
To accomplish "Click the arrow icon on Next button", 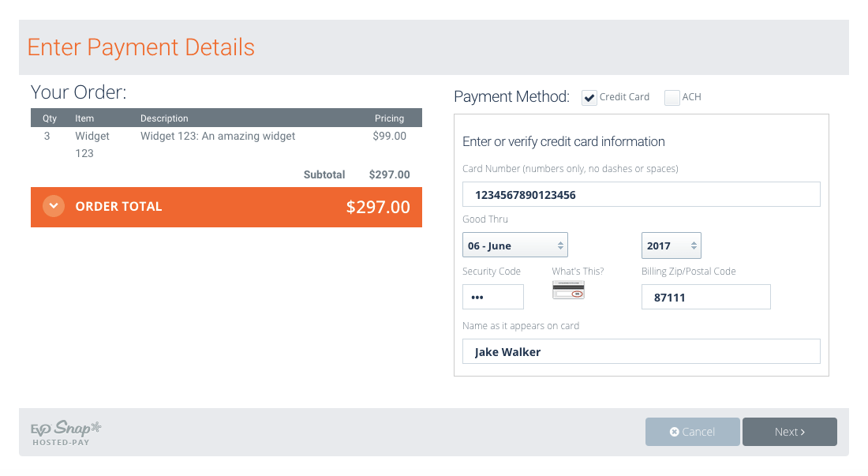I will point(803,433).
